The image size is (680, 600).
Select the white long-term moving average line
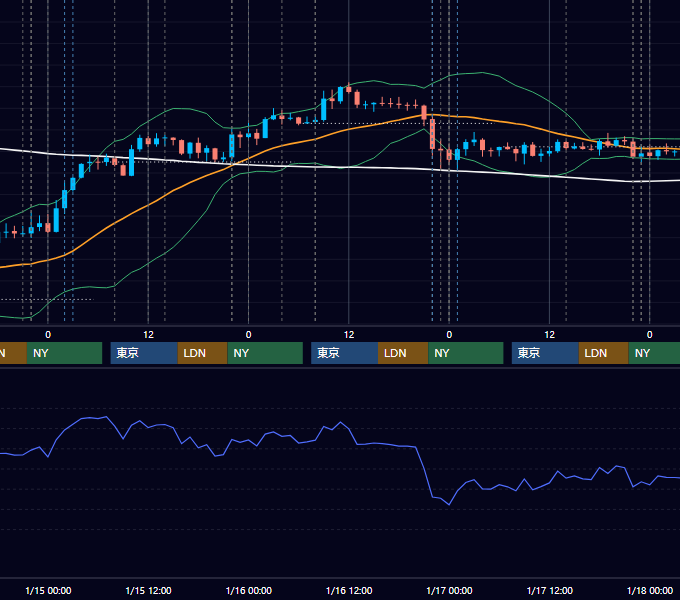point(347,167)
